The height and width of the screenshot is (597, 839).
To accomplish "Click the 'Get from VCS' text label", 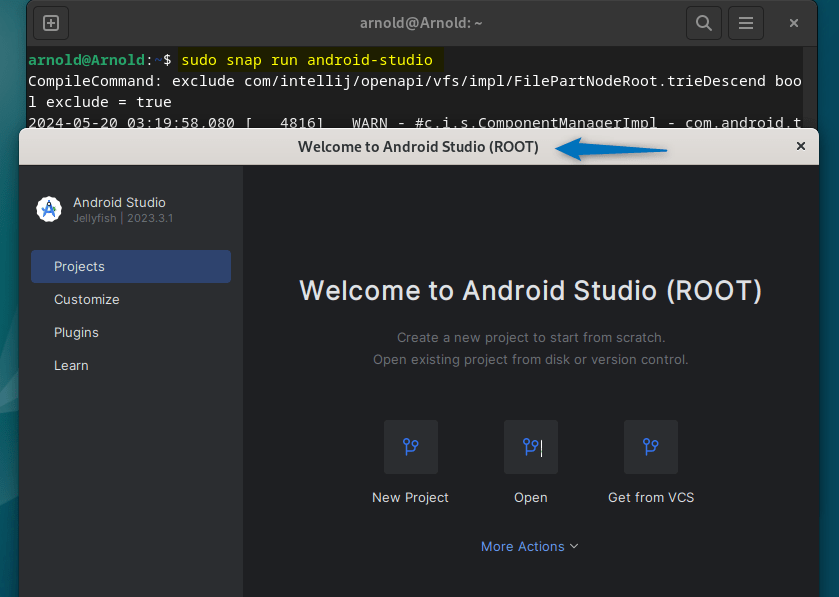I will point(650,497).
